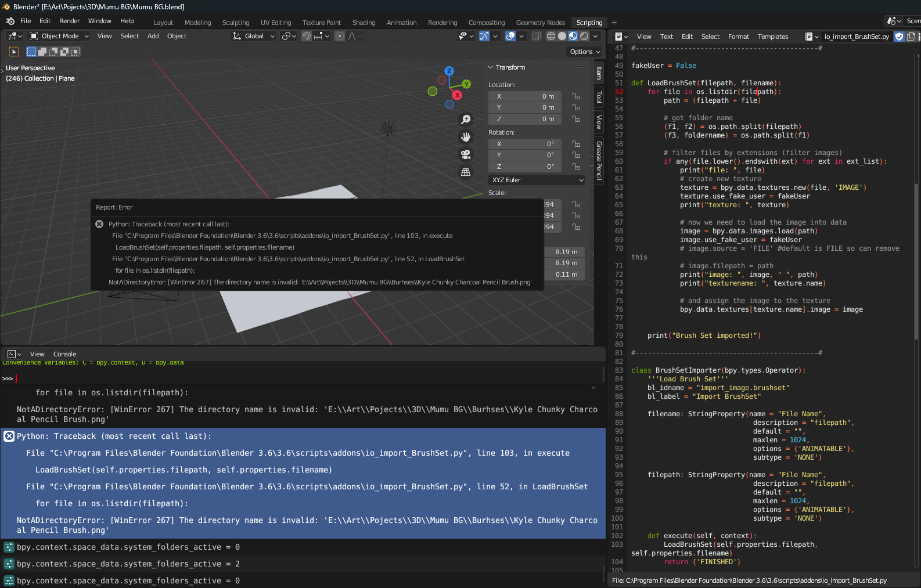
Task: Switch to material preview shading
Action: [x=573, y=36]
